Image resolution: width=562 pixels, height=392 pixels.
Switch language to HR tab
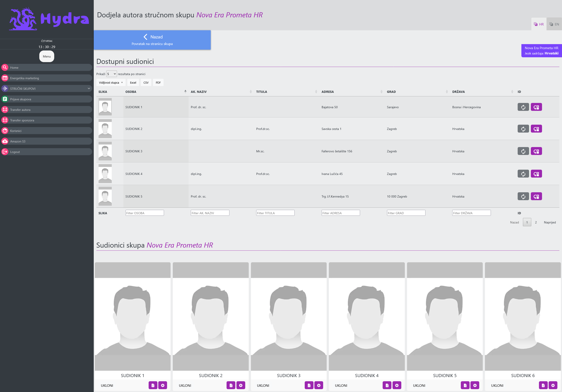[539, 24]
